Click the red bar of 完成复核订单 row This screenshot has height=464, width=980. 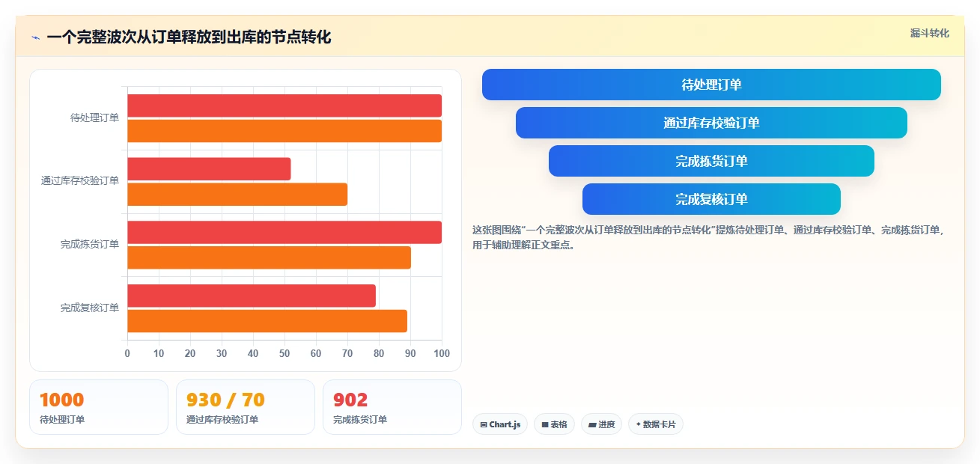point(252,296)
